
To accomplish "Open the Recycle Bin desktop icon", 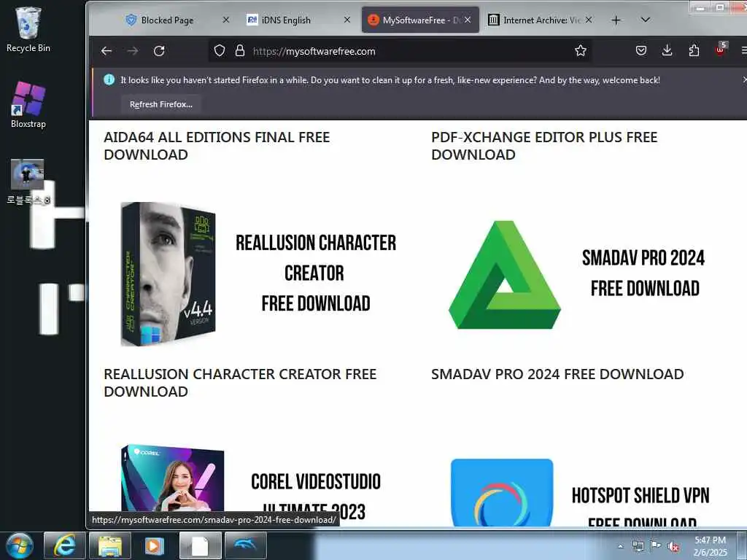I will 28,29.
